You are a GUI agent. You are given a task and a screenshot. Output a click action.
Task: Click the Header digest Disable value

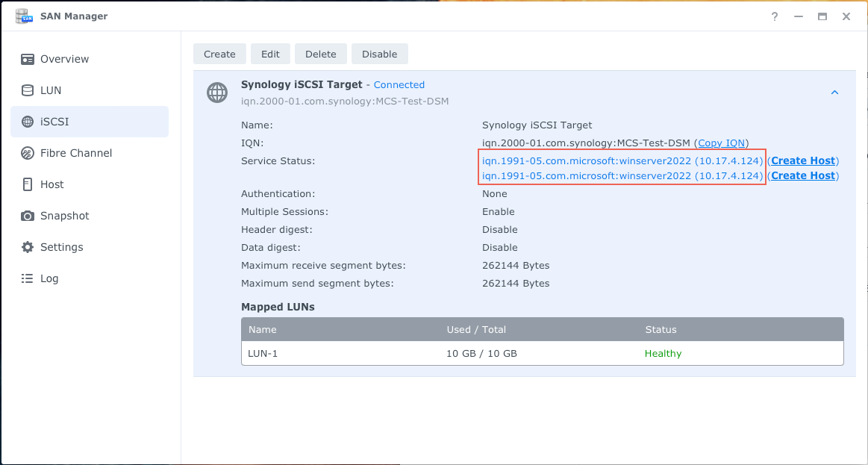(500, 229)
